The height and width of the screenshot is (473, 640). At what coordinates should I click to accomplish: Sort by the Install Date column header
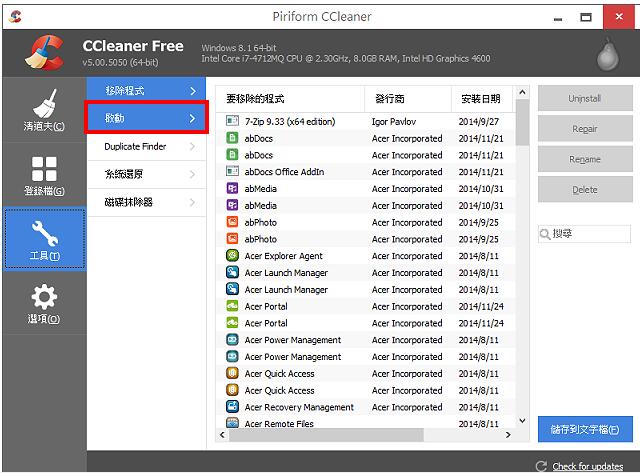(482, 99)
